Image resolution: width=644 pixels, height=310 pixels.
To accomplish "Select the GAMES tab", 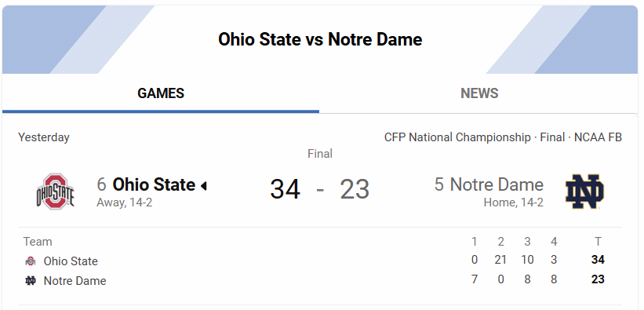I will (161, 93).
